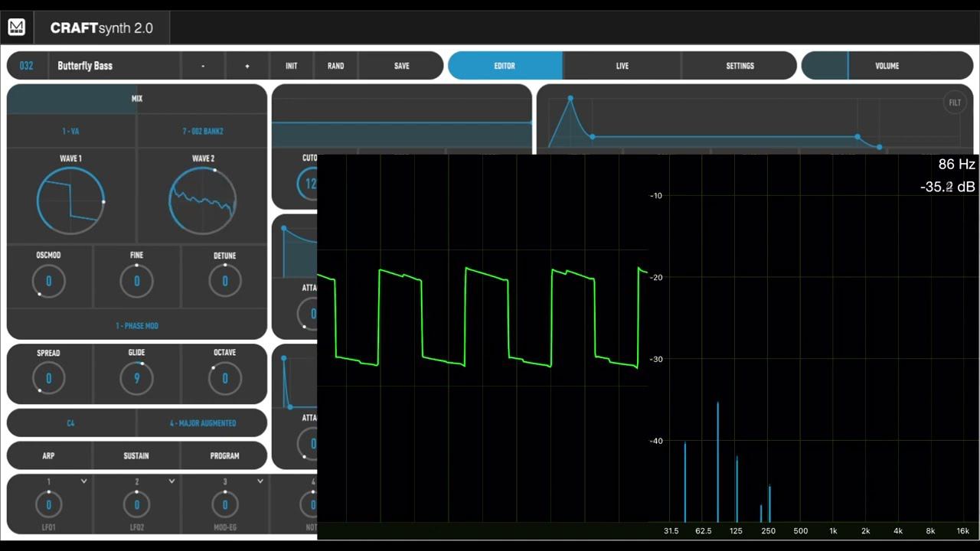The image size is (980, 551).
Task: Click the RAND randomize button
Action: [x=335, y=66]
